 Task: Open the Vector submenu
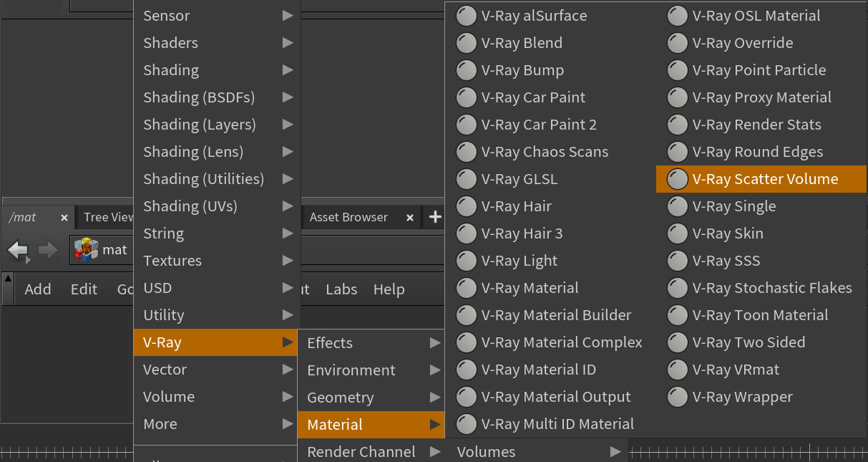pos(218,370)
